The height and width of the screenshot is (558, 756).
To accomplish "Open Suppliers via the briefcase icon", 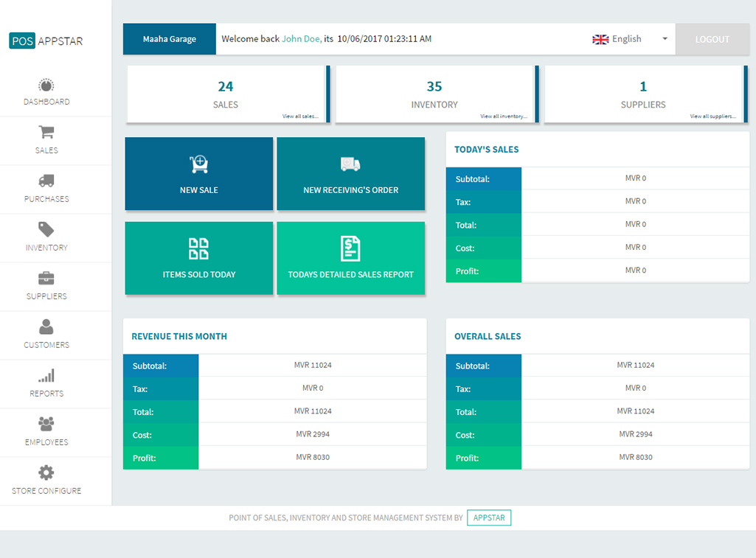I will (x=46, y=279).
